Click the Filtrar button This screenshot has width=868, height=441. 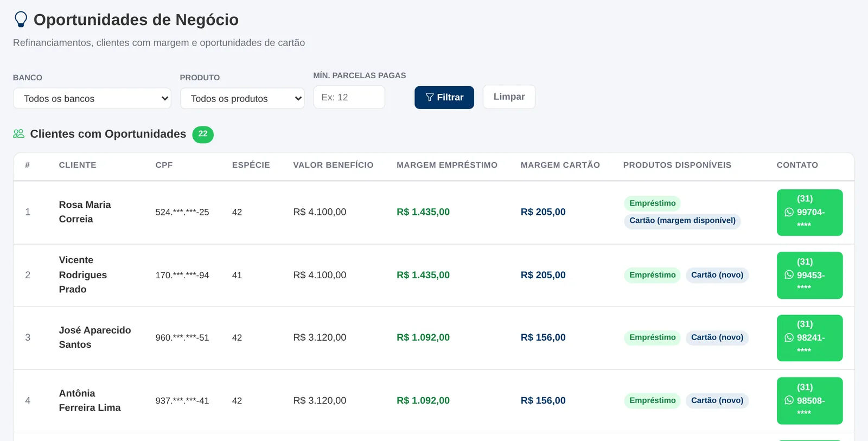(444, 98)
